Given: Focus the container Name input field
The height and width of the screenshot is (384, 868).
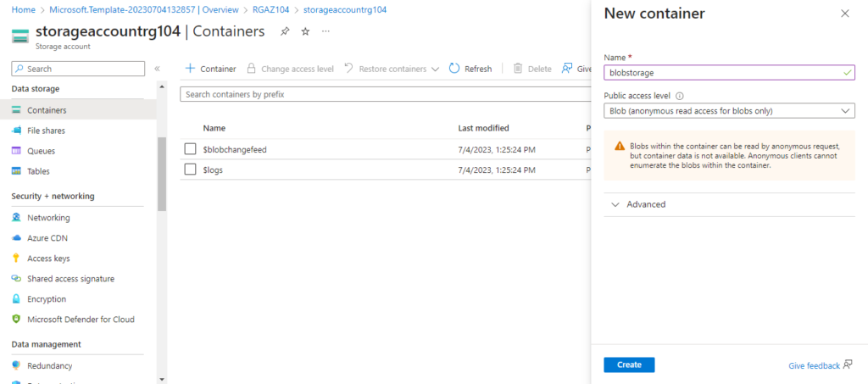Looking at the screenshot, I should pyautogui.click(x=729, y=73).
